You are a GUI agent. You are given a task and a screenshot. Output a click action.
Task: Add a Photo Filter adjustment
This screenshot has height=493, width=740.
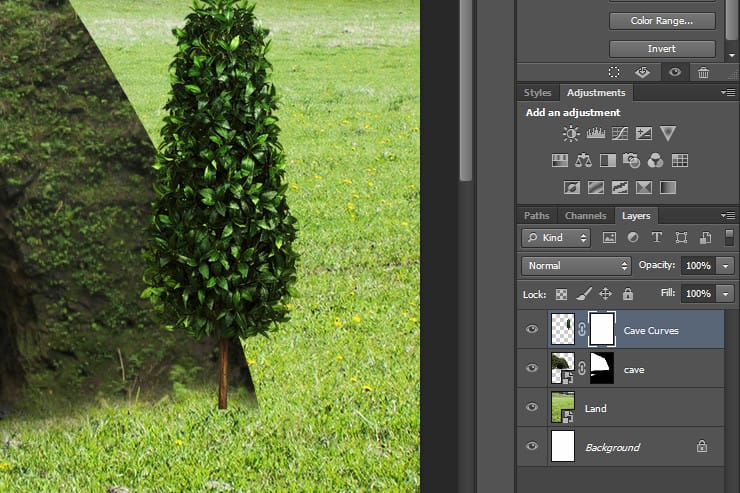[631, 161]
